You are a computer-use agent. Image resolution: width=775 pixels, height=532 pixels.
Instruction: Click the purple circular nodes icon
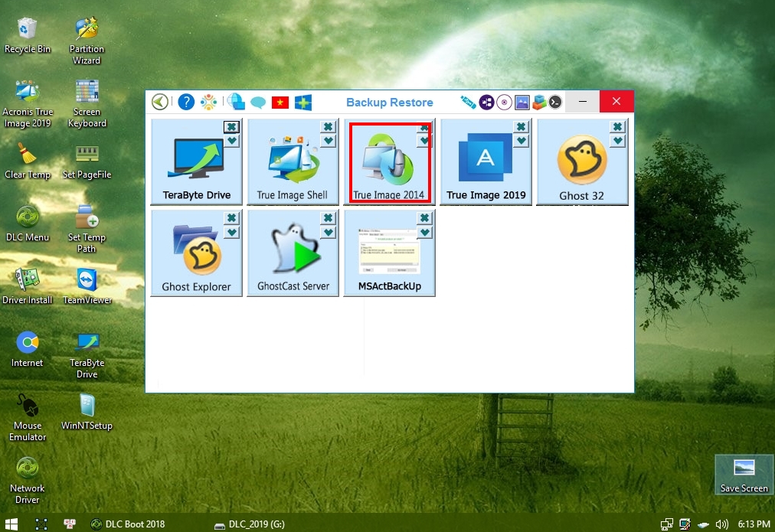tap(486, 103)
